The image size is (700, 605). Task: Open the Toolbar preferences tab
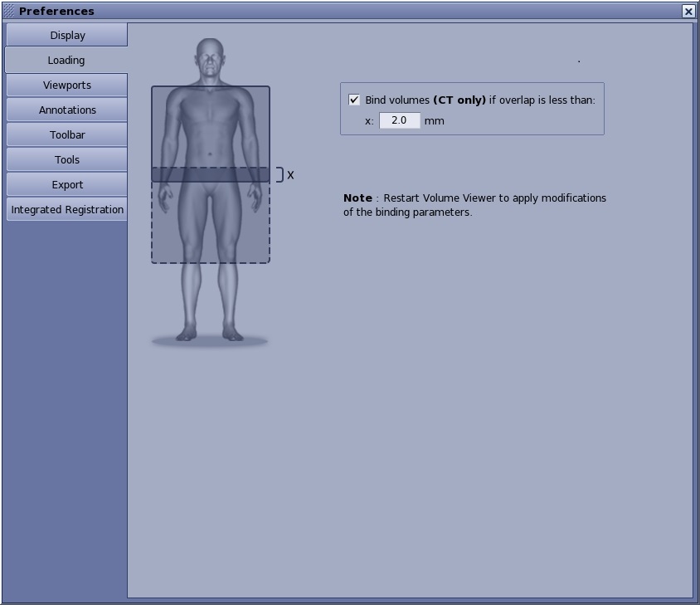coord(67,134)
